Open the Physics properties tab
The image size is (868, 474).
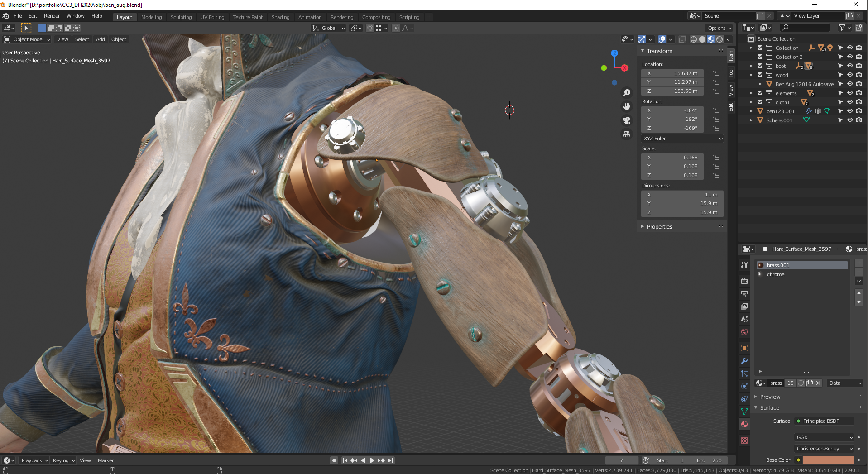pyautogui.click(x=744, y=386)
